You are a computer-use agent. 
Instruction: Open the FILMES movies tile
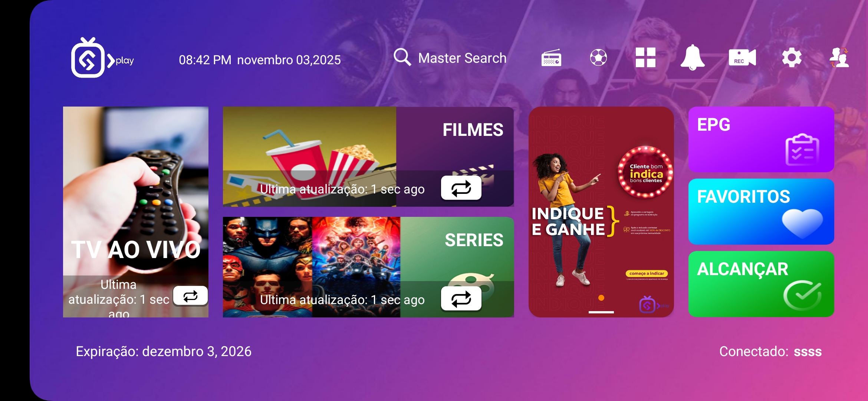(368, 157)
